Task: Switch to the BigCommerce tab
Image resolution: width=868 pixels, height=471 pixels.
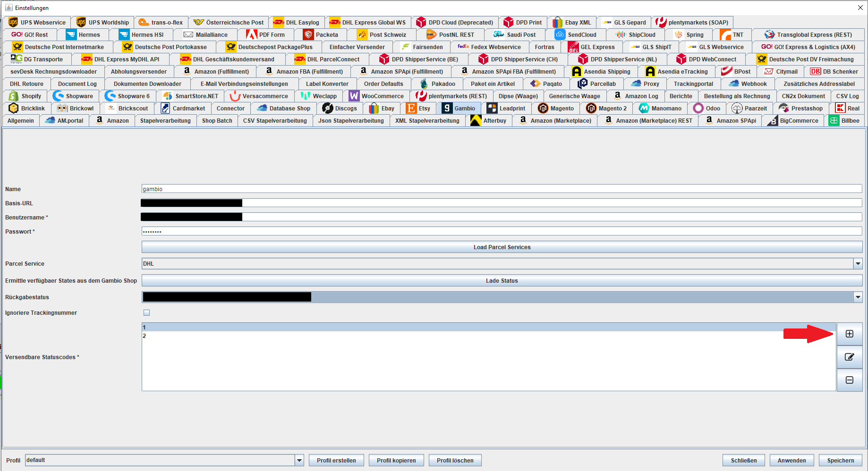Action: 793,120
